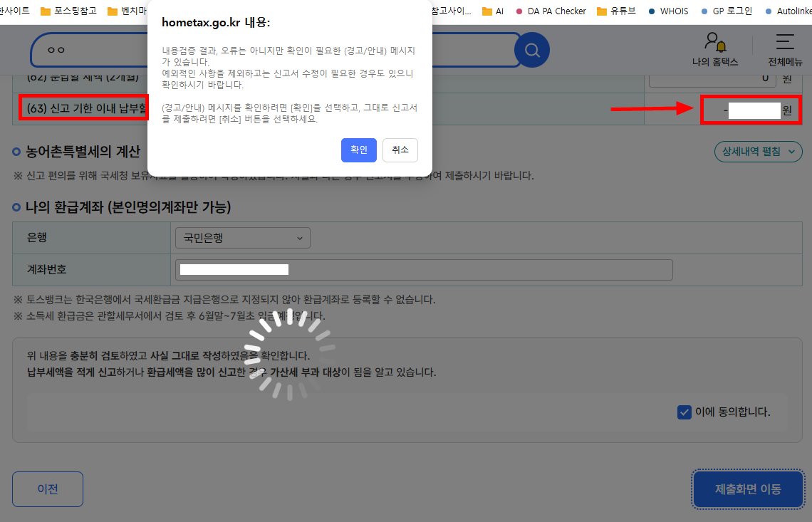The height and width of the screenshot is (522, 812).
Task: Select the 농어촌특별세의 계산 heading
Action: point(83,152)
